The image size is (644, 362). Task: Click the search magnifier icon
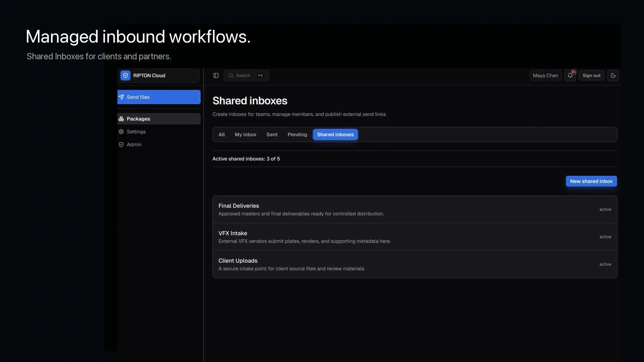[231, 75]
